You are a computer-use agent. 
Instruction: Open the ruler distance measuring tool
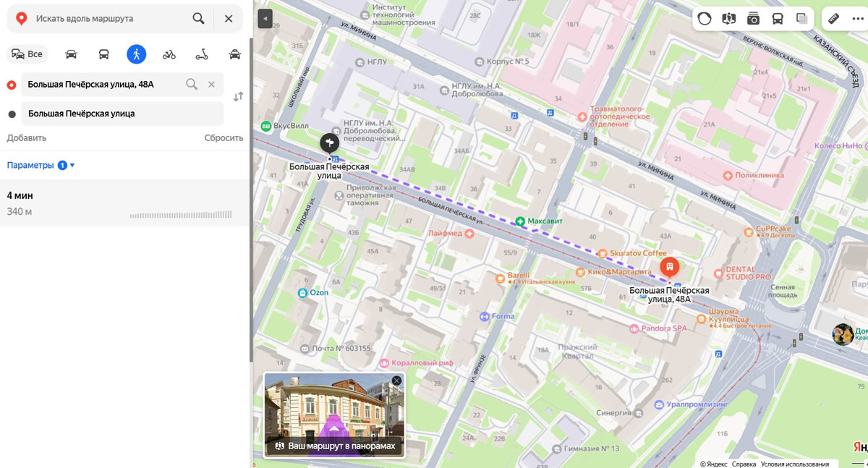pyautogui.click(x=833, y=19)
